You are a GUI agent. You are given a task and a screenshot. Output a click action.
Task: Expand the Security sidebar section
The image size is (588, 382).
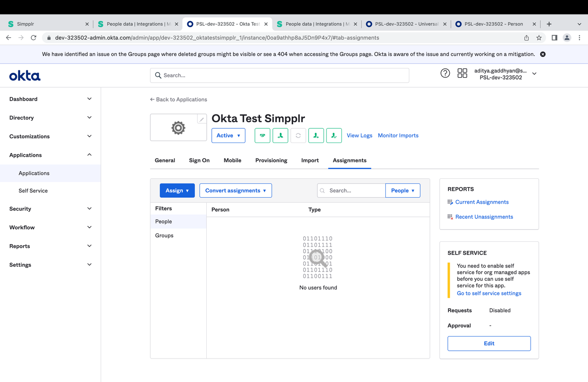click(50, 209)
